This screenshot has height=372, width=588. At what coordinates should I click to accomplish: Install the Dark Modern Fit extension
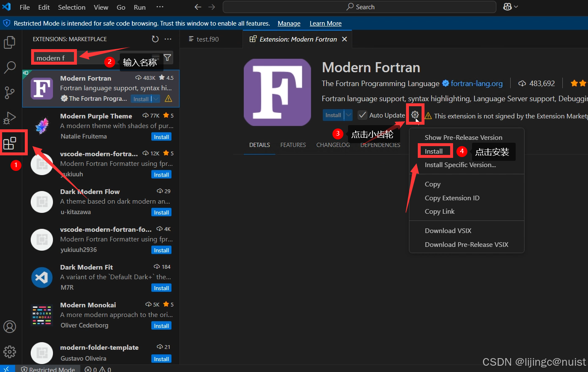click(161, 288)
